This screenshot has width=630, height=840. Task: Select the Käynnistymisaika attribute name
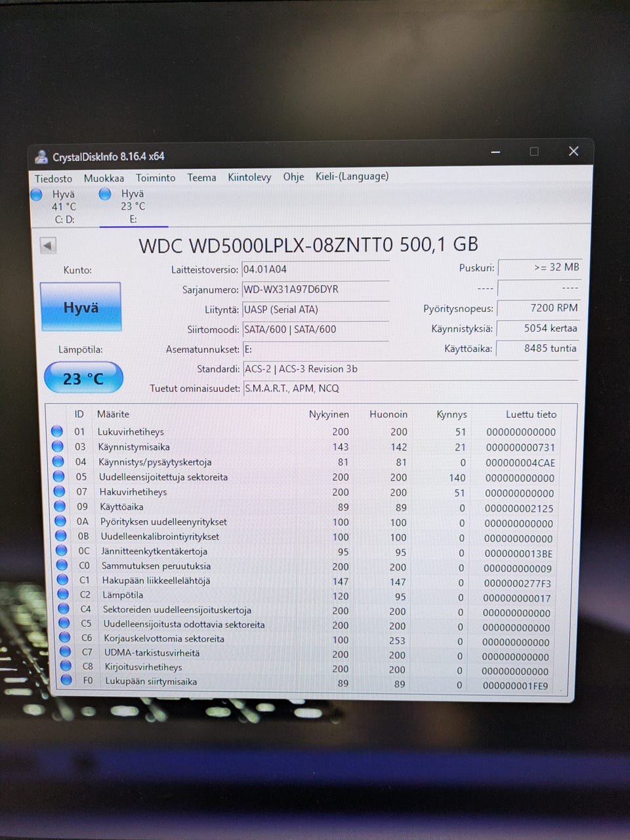pos(134,447)
